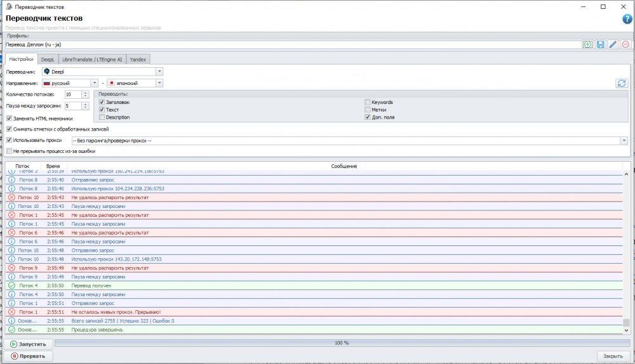Click the red error icon beside 'Не осталось живых прокси'
The width and height of the screenshot is (635, 364).
[11, 312]
